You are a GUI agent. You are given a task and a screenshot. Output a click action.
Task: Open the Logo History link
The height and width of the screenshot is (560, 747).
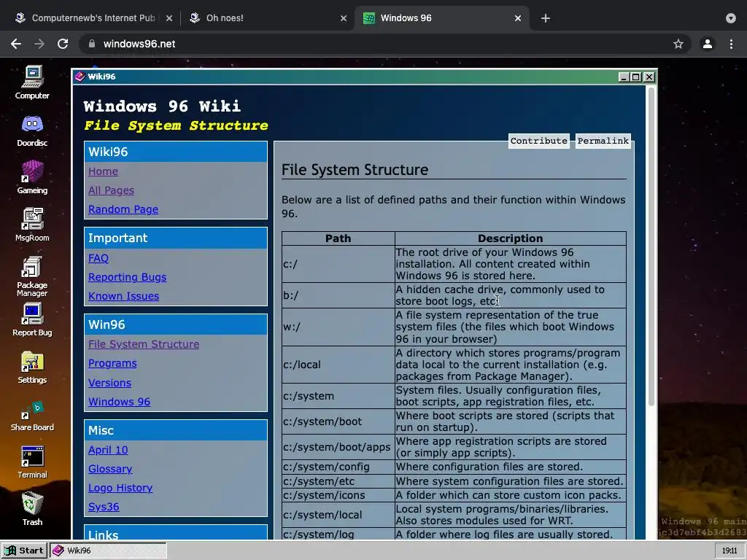120,488
